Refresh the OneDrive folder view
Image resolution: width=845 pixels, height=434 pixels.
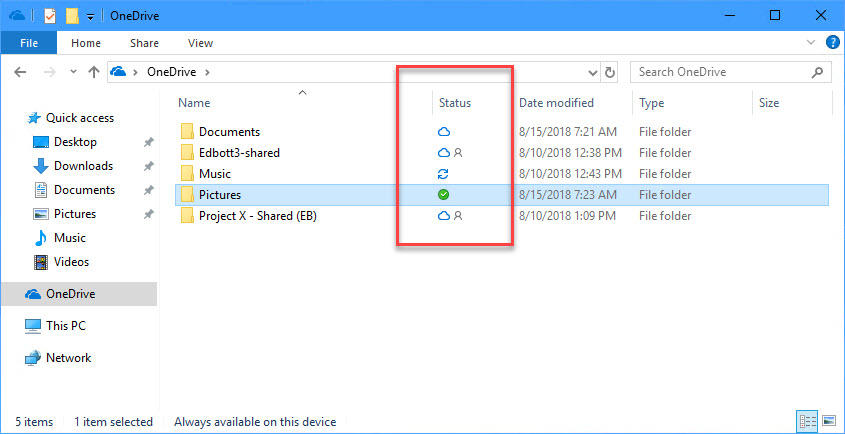(x=610, y=72)
